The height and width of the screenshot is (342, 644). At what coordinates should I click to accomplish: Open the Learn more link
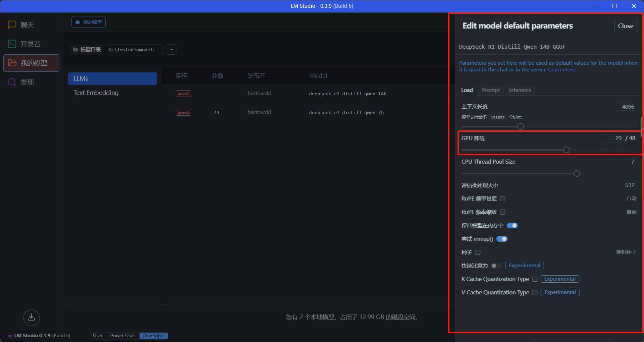pyautogui.click(x=562, y=70)
